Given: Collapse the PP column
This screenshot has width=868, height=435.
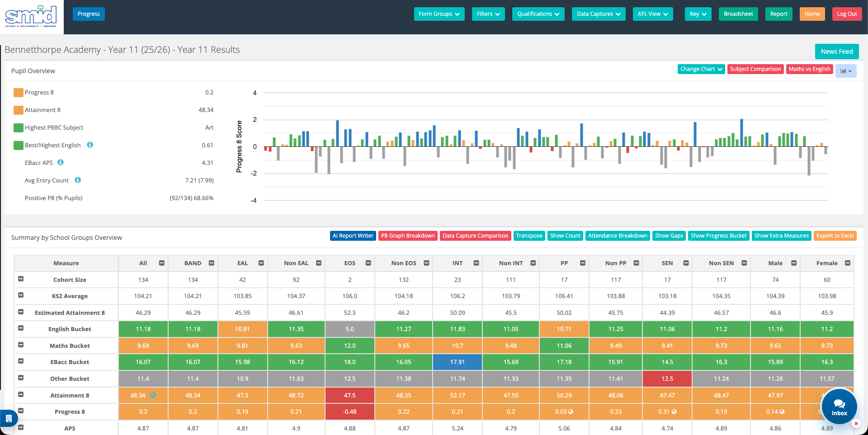Looking at the screenshot, I should point(583,263).
